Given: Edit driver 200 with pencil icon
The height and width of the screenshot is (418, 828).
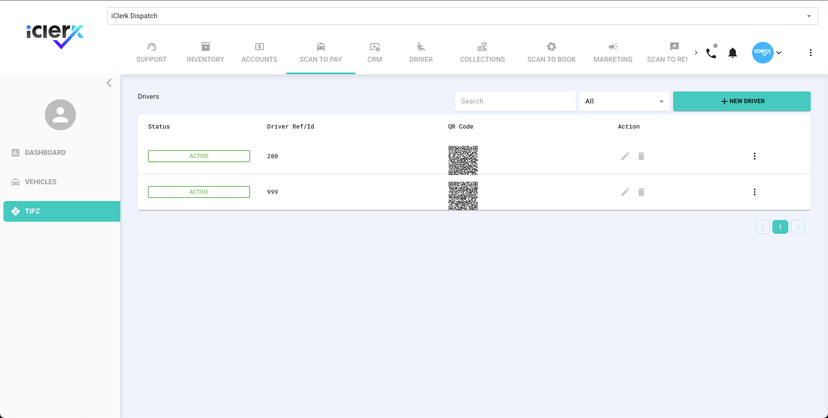Looking at the screenshot, I should click(625, 156).
